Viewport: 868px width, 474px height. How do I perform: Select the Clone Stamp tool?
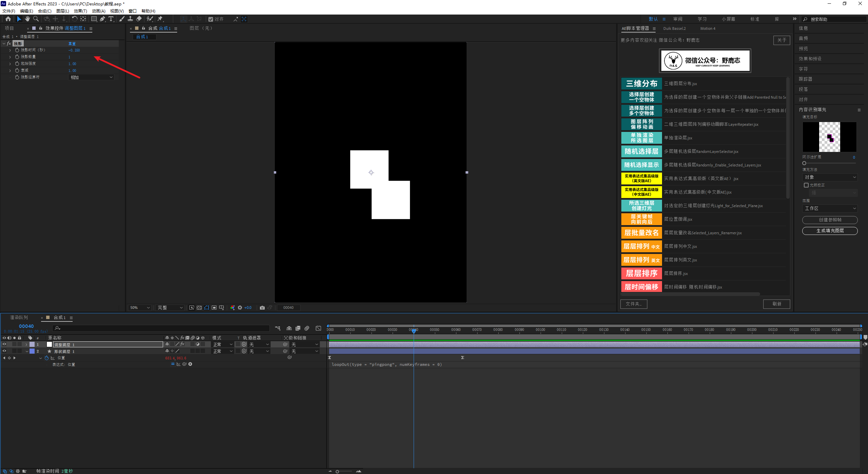click(130, 19)
